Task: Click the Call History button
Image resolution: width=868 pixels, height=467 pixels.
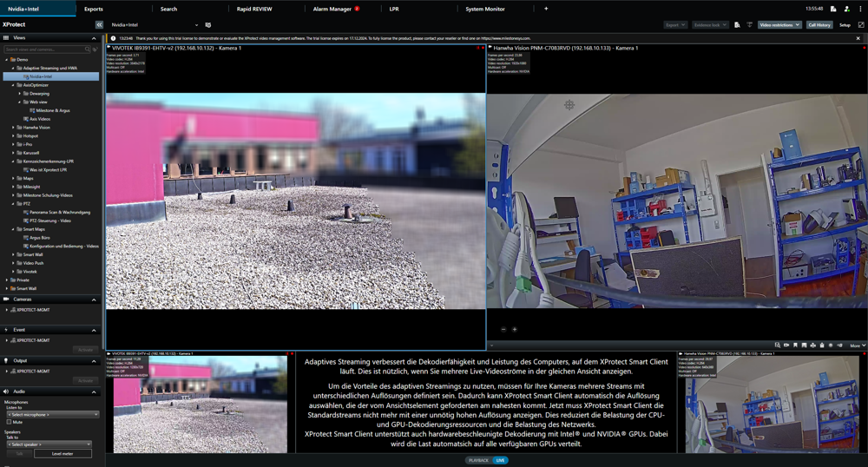Action: point(819,25)
